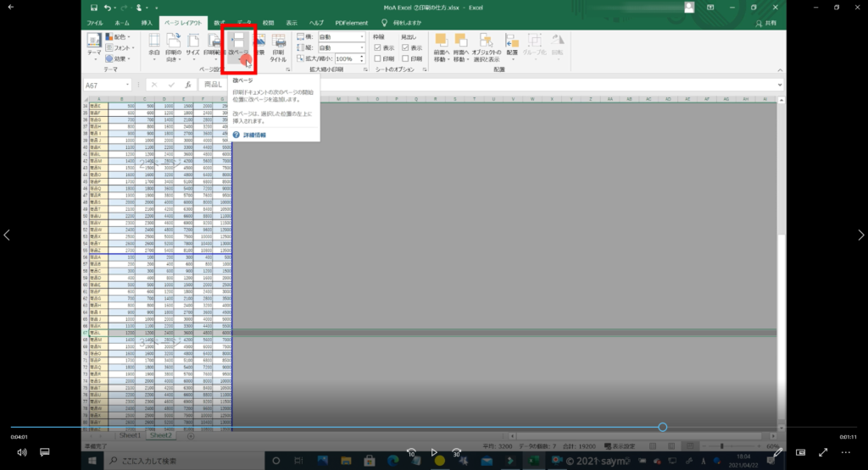
Task: Toggle the 枠線 表示 gridlines checkbox
Action: 378,48
